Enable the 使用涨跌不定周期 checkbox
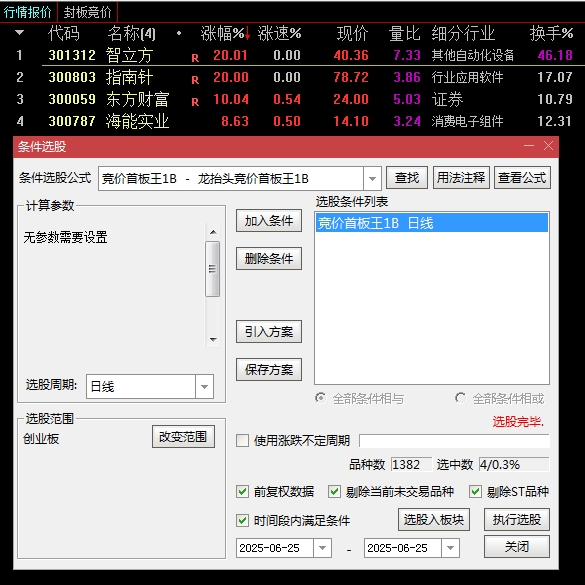Screen dimensions: 585x585 click(x=243, y=440)
